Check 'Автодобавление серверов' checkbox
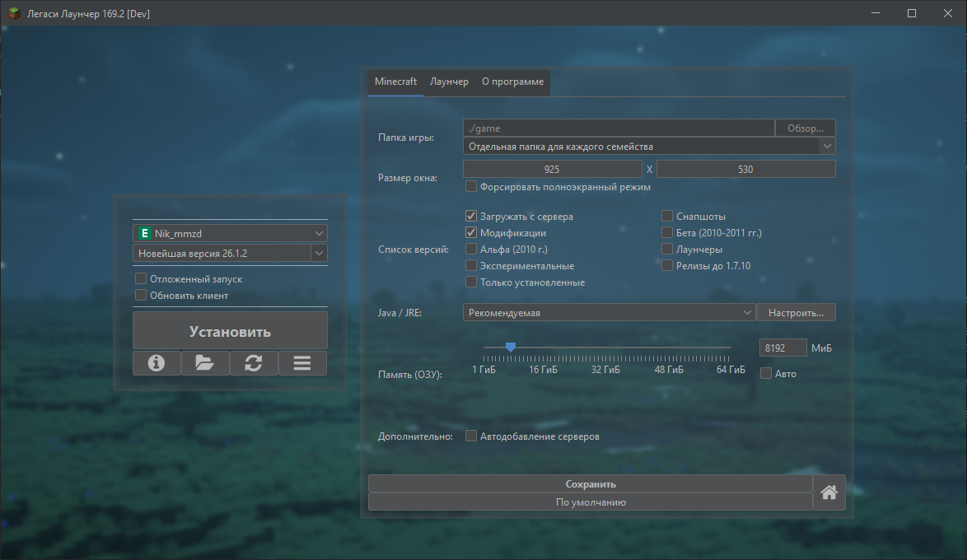The width and height of the screenshot is (967, 560). (470, 436)
